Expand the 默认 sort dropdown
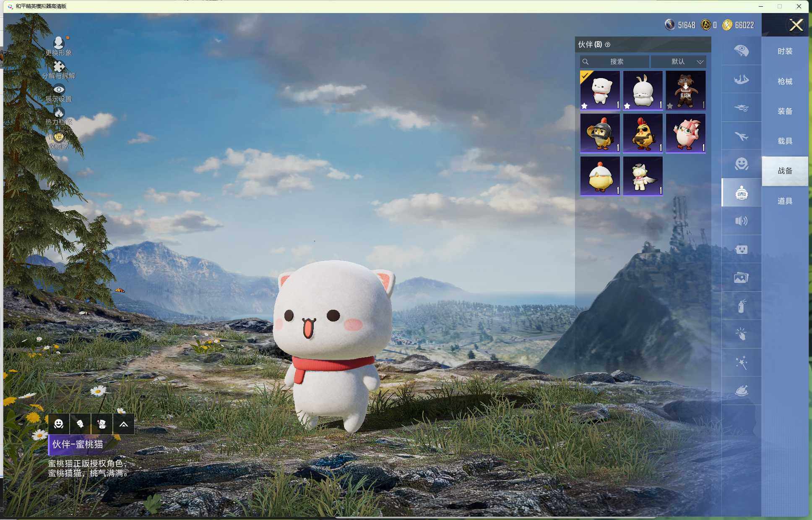The height and width of the screenshot is (520, 812). [x=679, y=62]
